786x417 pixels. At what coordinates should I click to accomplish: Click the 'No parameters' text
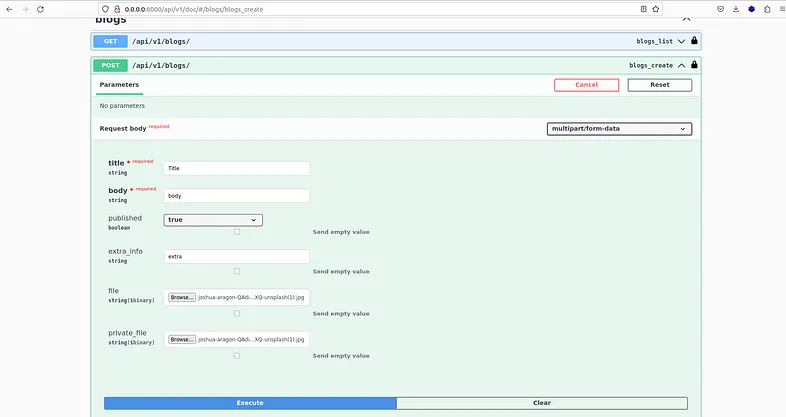(122, 106)
